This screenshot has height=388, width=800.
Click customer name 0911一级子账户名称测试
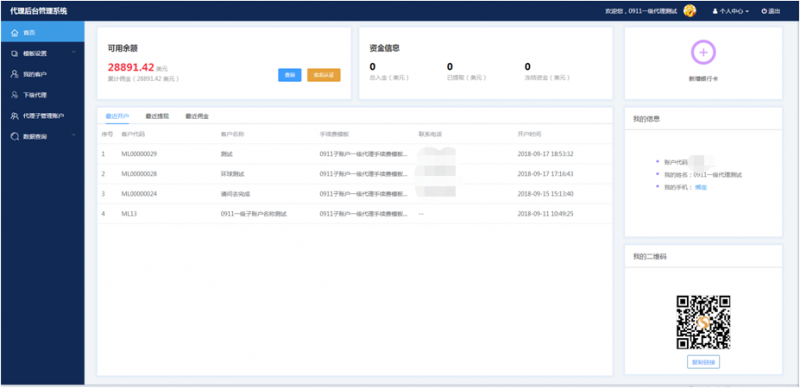click(x=254, y=214)
